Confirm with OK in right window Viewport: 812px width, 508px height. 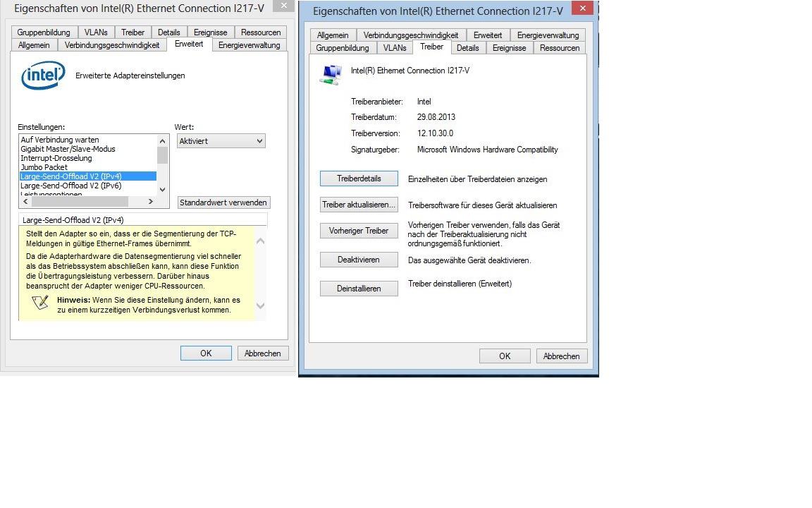click(505, 356)
